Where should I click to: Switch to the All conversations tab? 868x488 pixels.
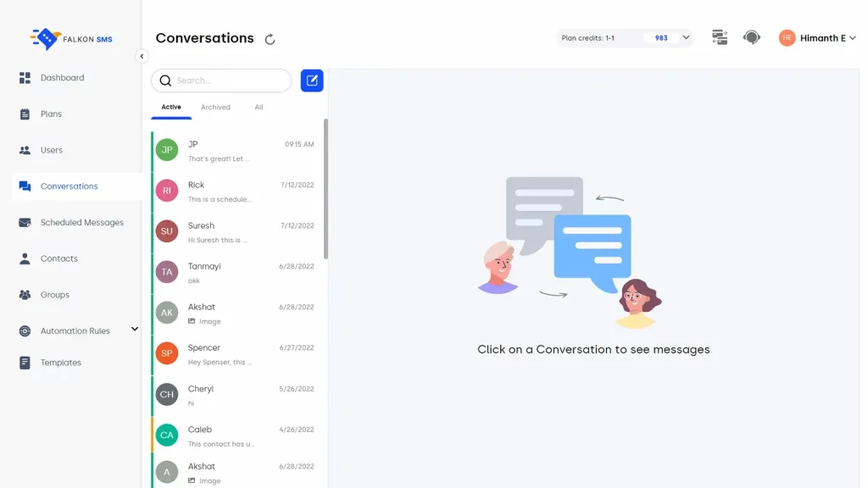pyautogui.click(x=259, y=107)
